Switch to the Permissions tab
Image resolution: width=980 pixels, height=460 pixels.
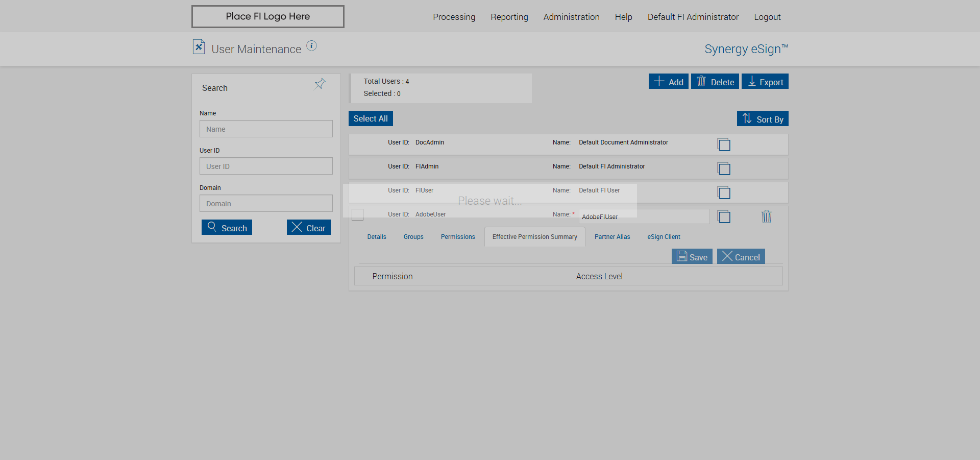[458, 237]
